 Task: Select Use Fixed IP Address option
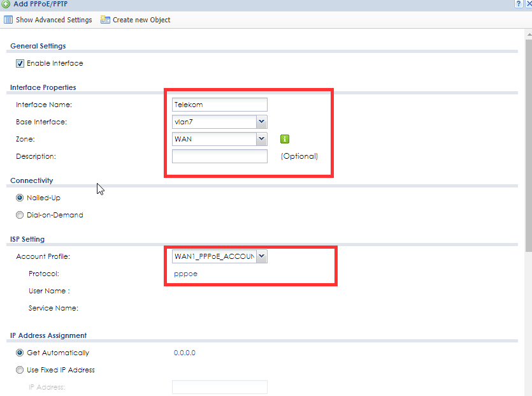click(x=20, y=370)
